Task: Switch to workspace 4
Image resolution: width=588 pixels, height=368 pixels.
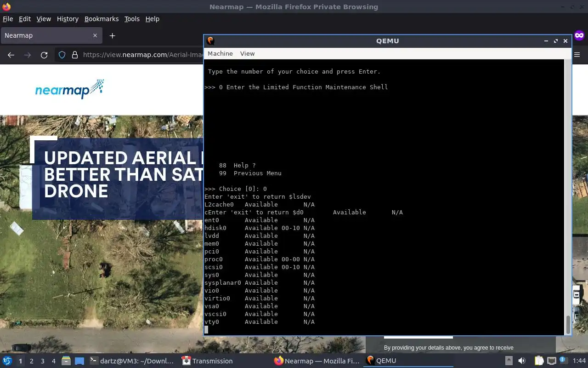Action: (x=53, y=361)
